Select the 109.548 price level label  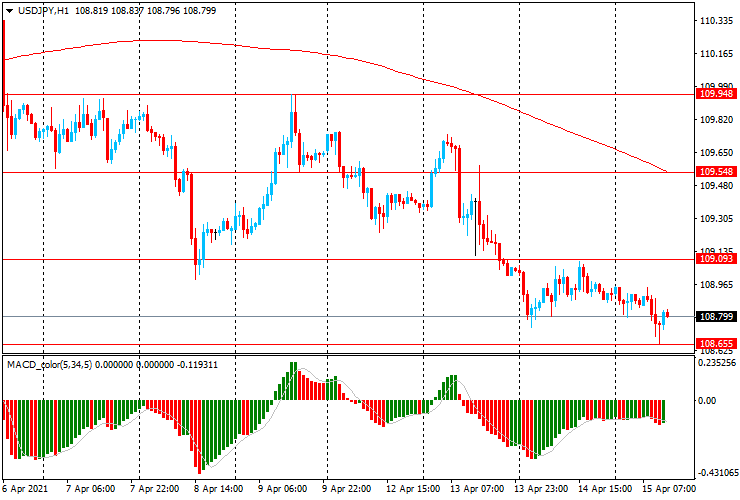click(716, 171)
